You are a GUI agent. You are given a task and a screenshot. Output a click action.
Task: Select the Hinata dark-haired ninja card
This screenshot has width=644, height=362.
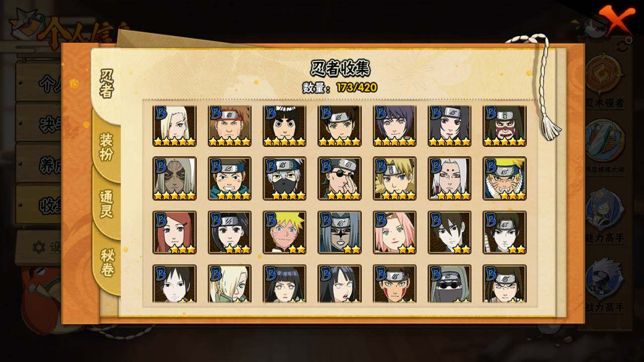pyautogui.click(x=285, y=284)
